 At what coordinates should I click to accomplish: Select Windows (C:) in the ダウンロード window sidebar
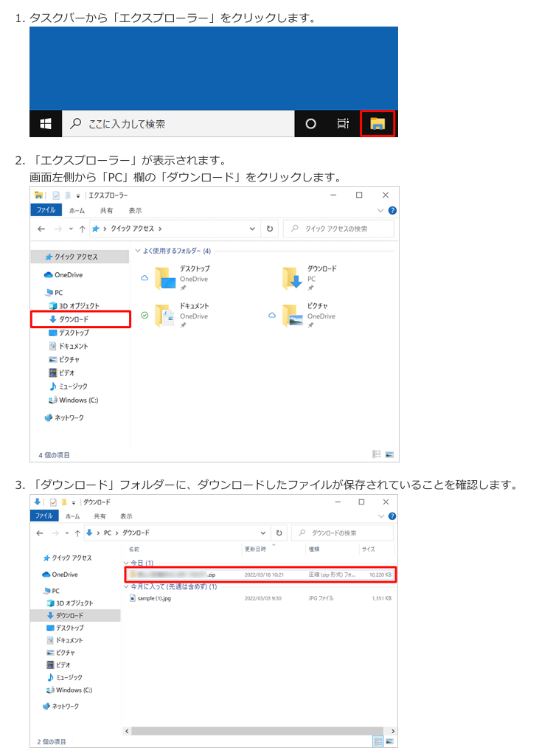coord(69,690)
